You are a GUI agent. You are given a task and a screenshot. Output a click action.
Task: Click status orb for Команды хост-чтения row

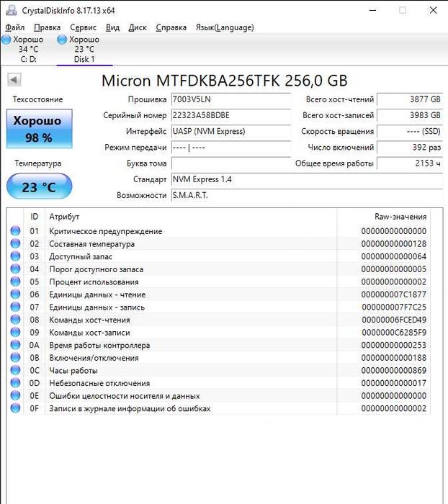coord(15,320)
